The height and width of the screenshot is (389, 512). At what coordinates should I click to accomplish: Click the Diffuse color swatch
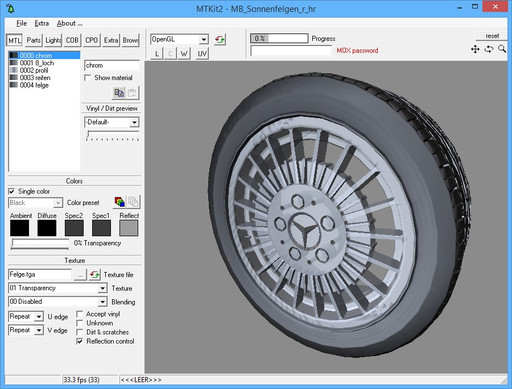tap(47, 228)
